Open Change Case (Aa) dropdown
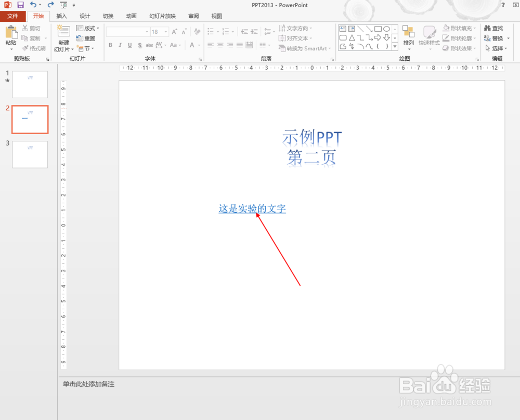The image size is (520, 420). 175,45
